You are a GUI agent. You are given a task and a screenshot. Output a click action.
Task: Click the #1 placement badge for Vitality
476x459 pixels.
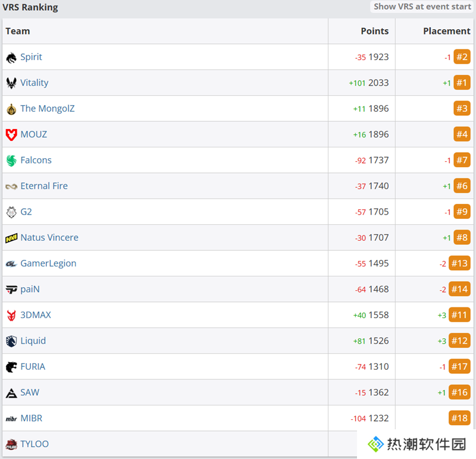point(462,83)
